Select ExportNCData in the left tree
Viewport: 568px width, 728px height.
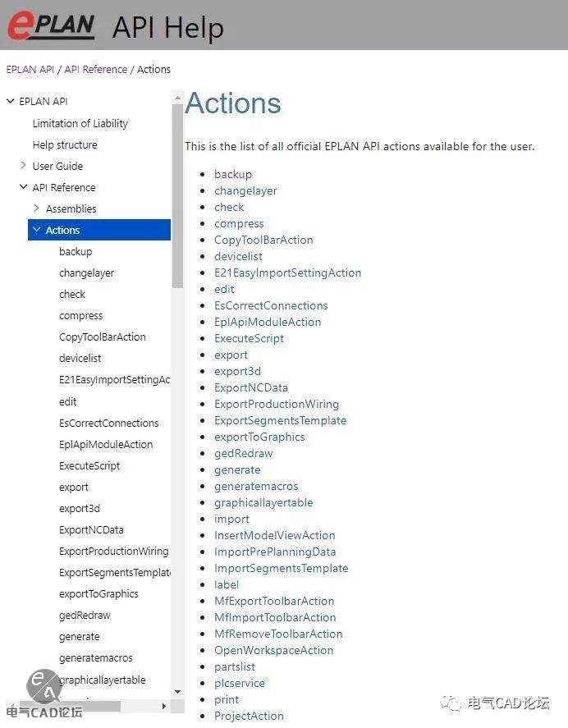91,529
